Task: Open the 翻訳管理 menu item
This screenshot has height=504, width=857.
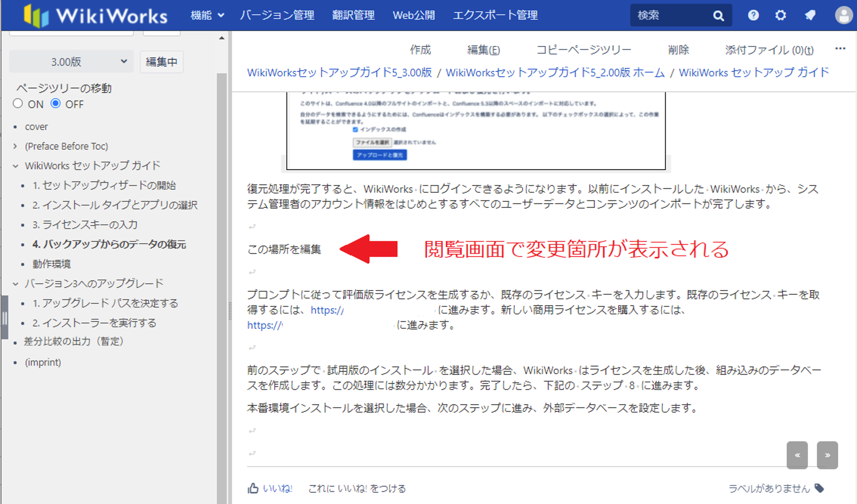Action: coord(353,15)
